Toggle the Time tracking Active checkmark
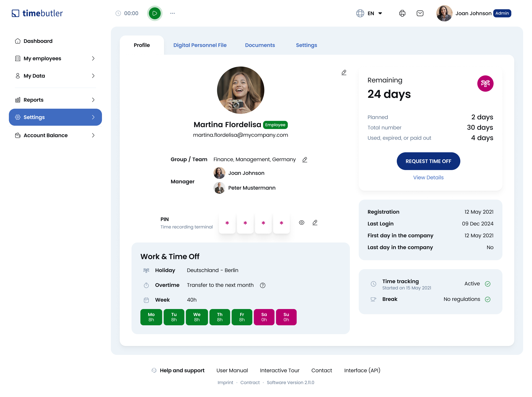Image resolution: width=532 pixels, height=397 pixels. tap(487, 284)
